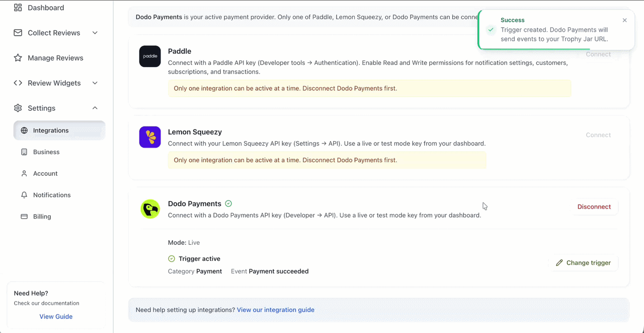Click the Paddle logo icon

tap(150, 56)
